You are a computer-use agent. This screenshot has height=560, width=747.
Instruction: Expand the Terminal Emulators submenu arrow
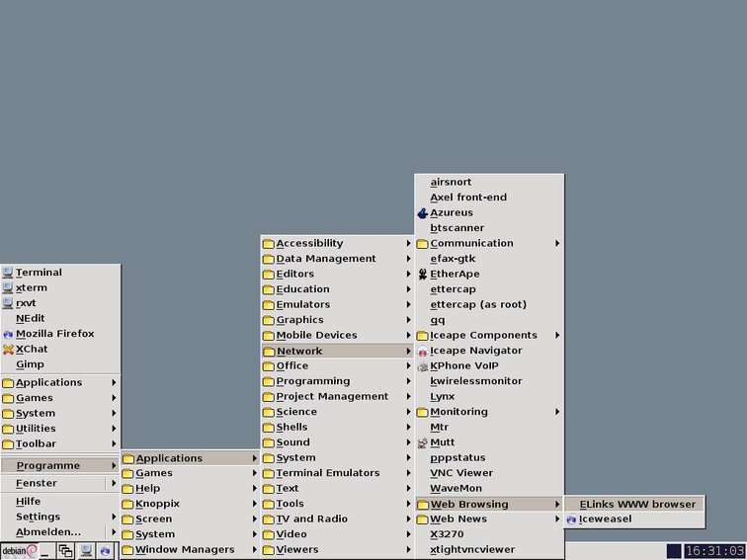[x=408, y=473]
